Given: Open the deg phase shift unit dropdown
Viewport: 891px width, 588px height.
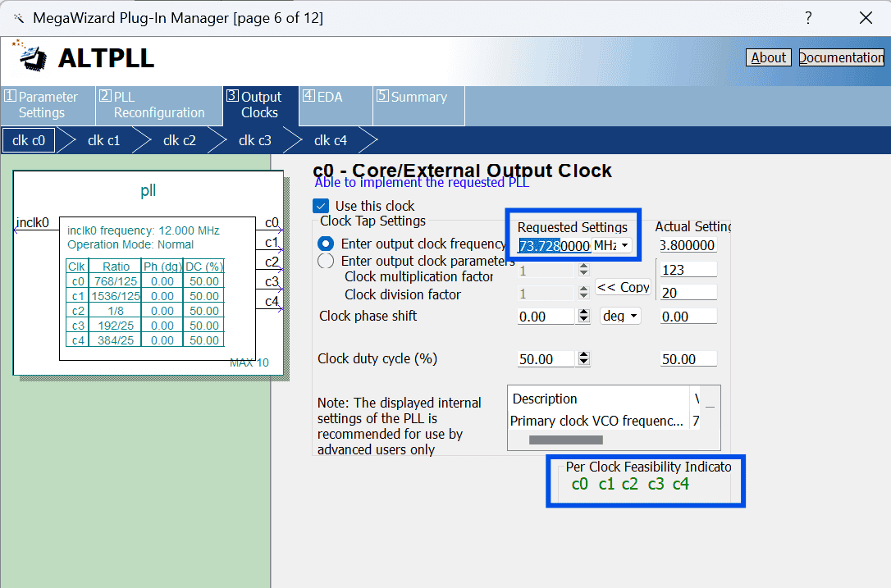Looking at the screenshot, I should (621, 317).
